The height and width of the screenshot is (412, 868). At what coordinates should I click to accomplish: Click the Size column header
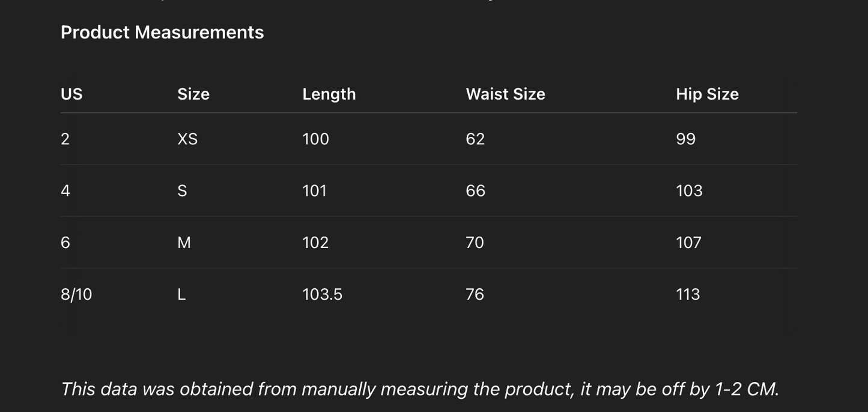pos(193,94)
